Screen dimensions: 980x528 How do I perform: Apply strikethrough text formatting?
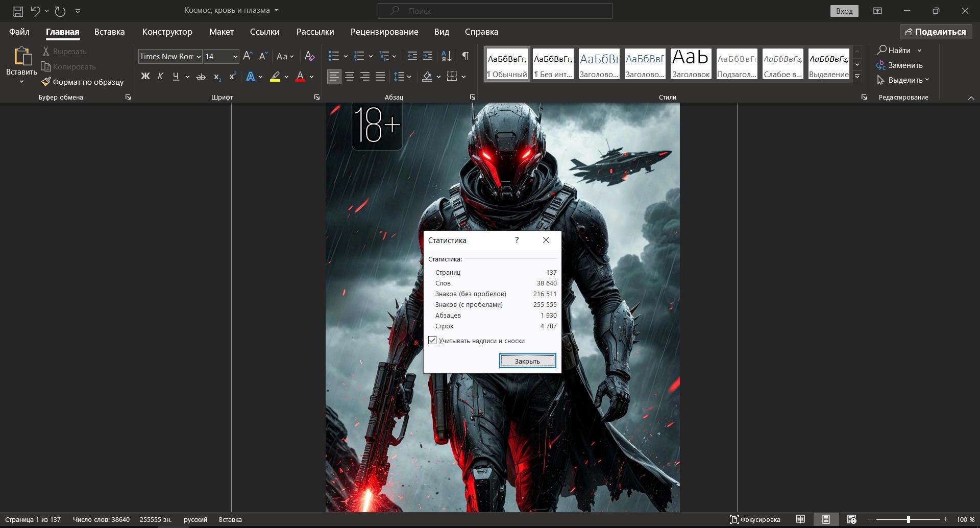201,77
